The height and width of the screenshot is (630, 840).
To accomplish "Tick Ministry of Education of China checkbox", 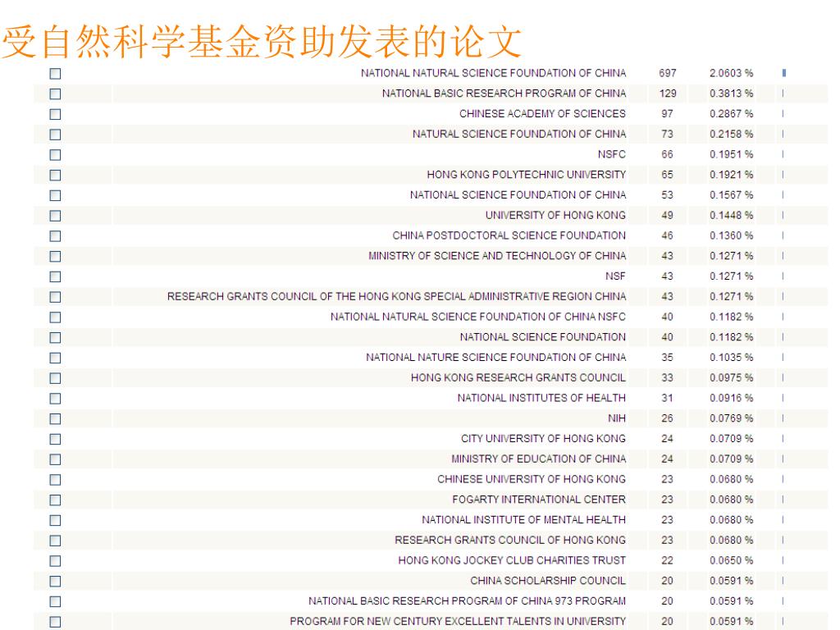I will pos(55,460).
